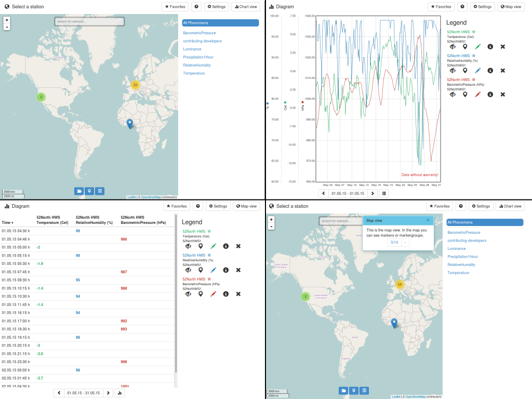This screenshot has height=399, width=532.
Task: Filter by Temperature in upper map panel
Action: [x=194, y=73]
